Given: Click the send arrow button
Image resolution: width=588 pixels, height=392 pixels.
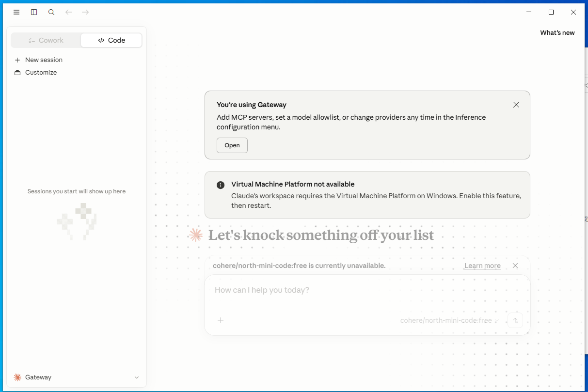Looking at the screenshot, I should click(x=515, y=320).
